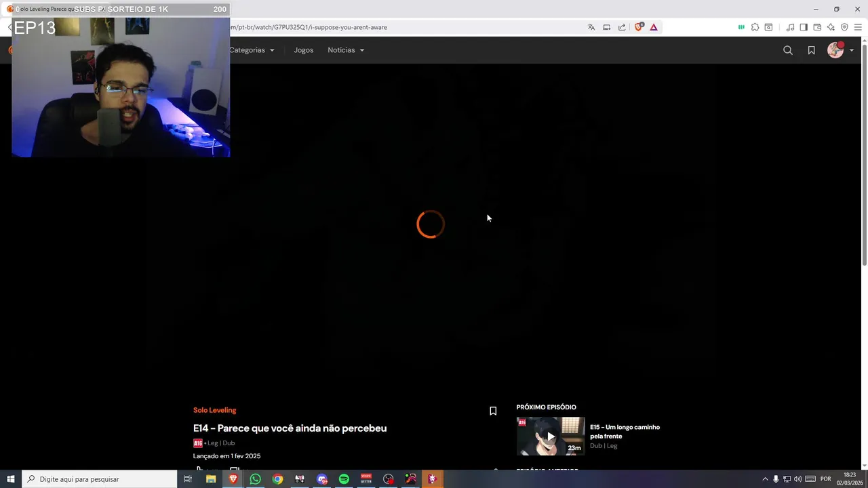Click the profile avatar in the header

coord(835,50)
